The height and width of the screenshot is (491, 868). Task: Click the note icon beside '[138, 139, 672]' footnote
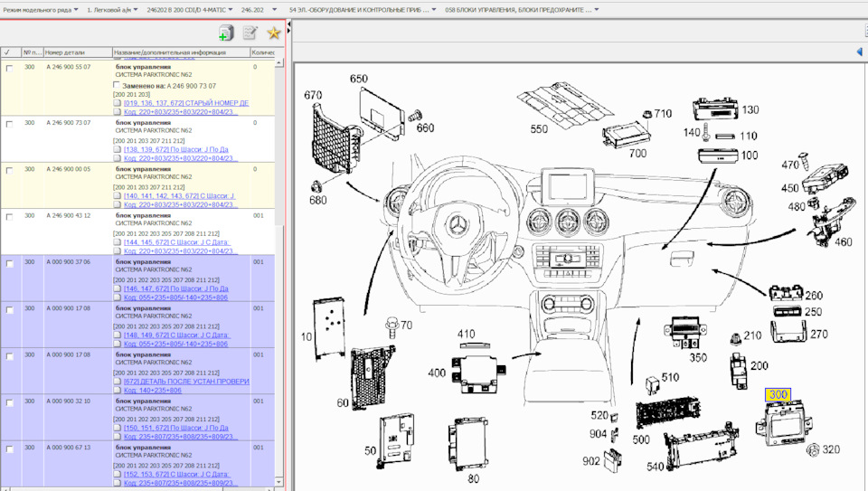(118, 149)
